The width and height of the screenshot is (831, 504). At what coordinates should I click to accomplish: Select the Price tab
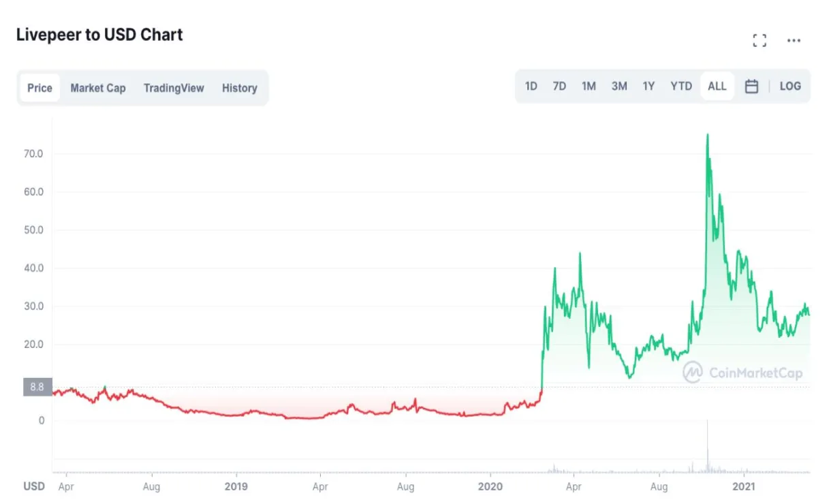(40, 88)
